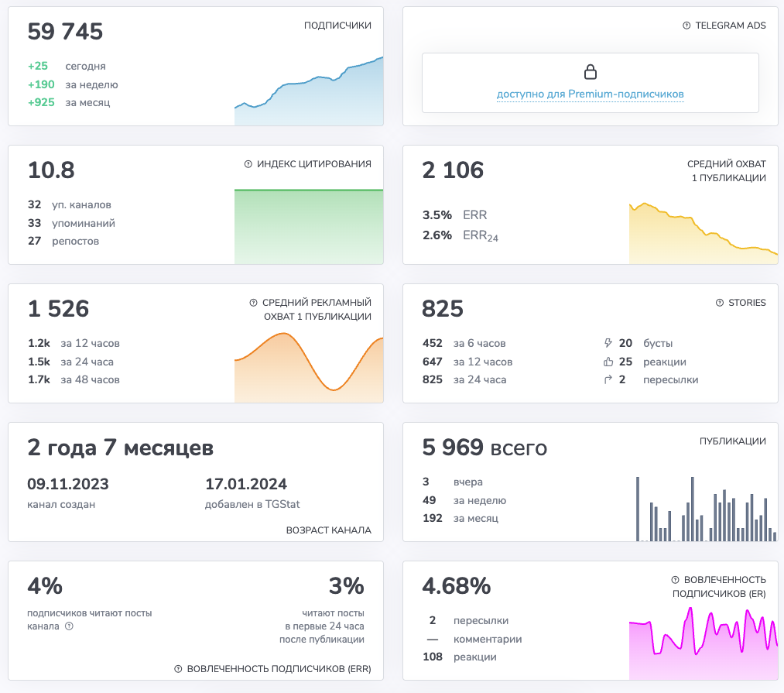
Task: Click the pink engagement rate chart
Action: click(x=704, y=643)
